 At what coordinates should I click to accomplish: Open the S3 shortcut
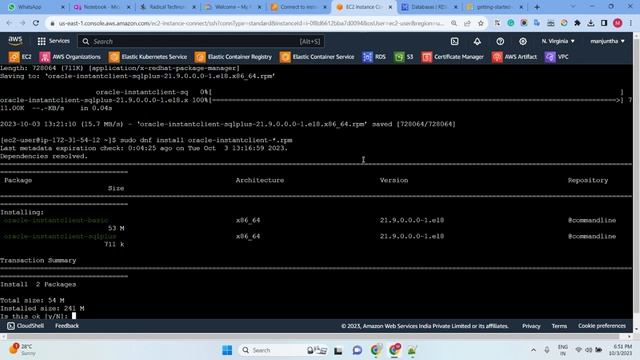point(403,57)
